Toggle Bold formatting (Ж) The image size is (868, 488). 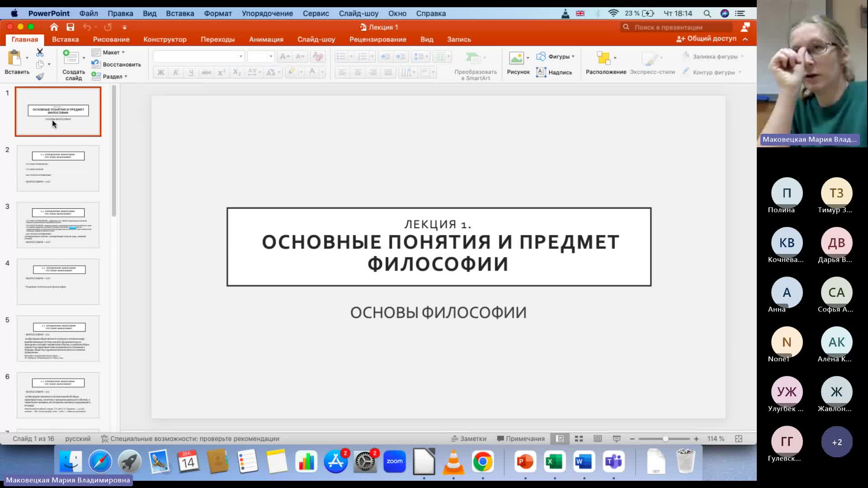point(160,72)
